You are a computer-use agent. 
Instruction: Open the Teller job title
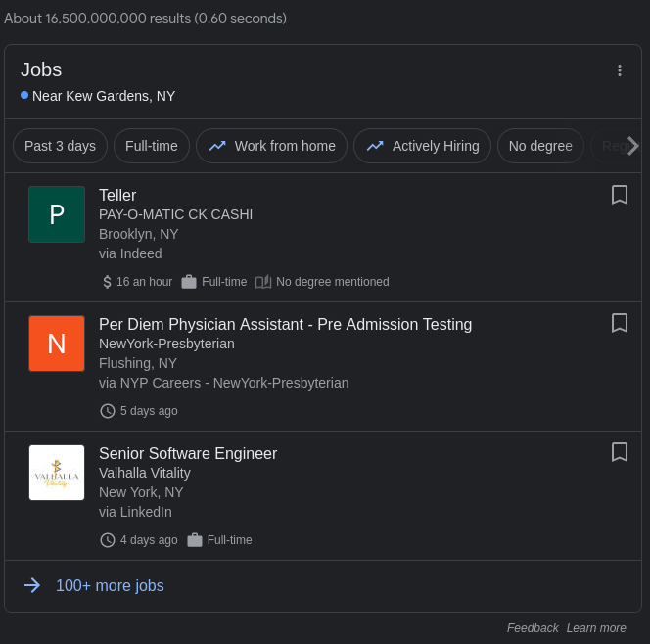117,195
